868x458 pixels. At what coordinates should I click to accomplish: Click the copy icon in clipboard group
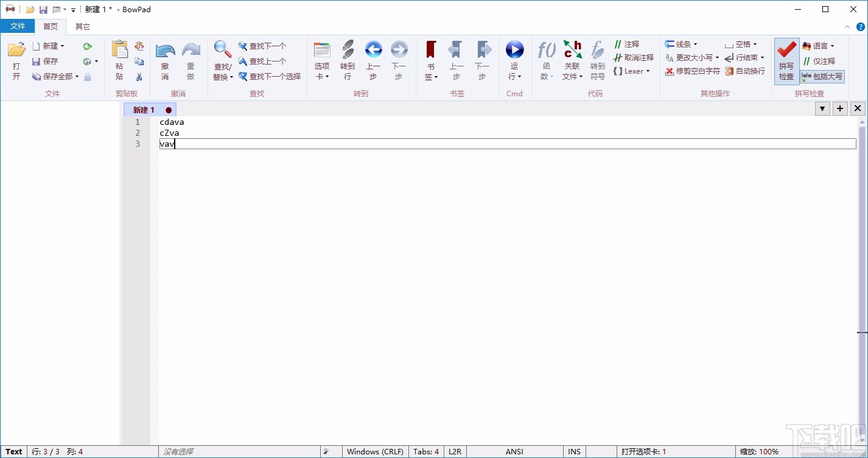[139, 62]
